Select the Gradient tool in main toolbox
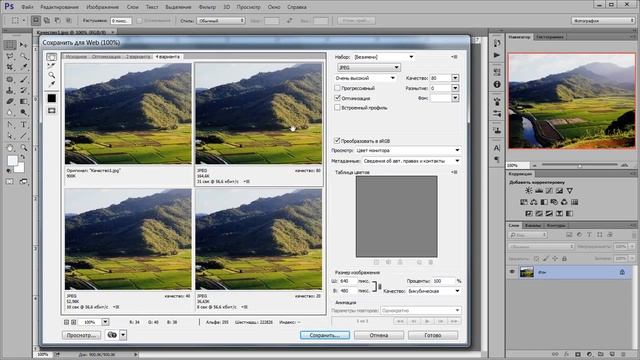The width and height of the screenshot is (640, 360). (23, 101)
